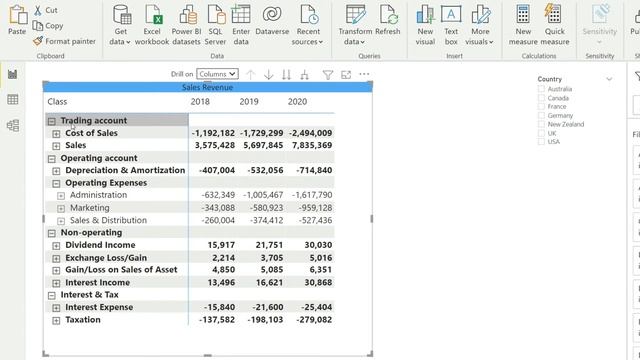This screenshot has height=360, width=640.
Task: Click the Sales 2020 value 7,835,369
Action: (x=312, y=145)
